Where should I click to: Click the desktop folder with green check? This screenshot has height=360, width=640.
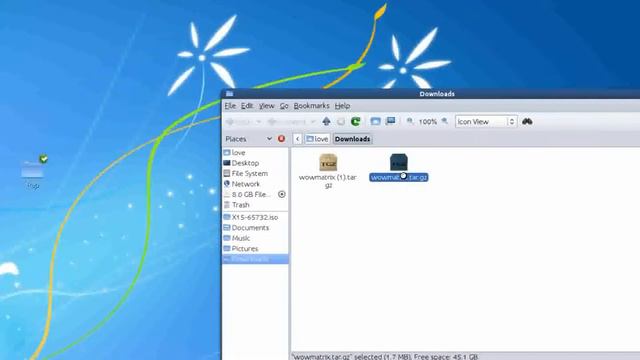pyautogui.click(x=33, y=169)
